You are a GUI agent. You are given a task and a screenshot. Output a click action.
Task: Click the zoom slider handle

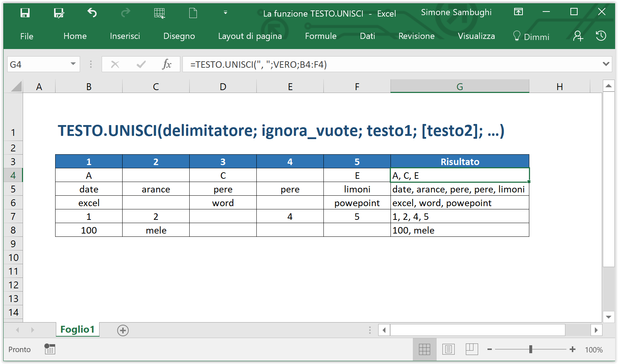click(531, 349)
